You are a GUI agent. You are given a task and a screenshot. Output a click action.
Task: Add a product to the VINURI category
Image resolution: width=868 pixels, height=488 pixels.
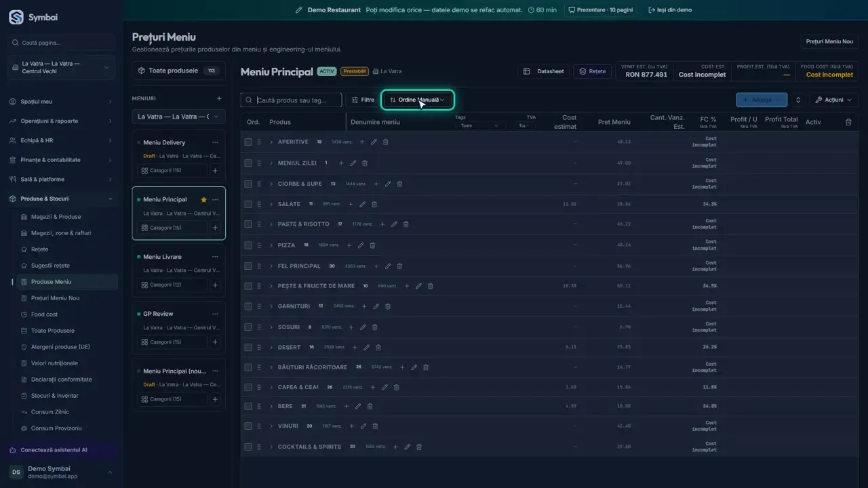(x=352, y=426)
